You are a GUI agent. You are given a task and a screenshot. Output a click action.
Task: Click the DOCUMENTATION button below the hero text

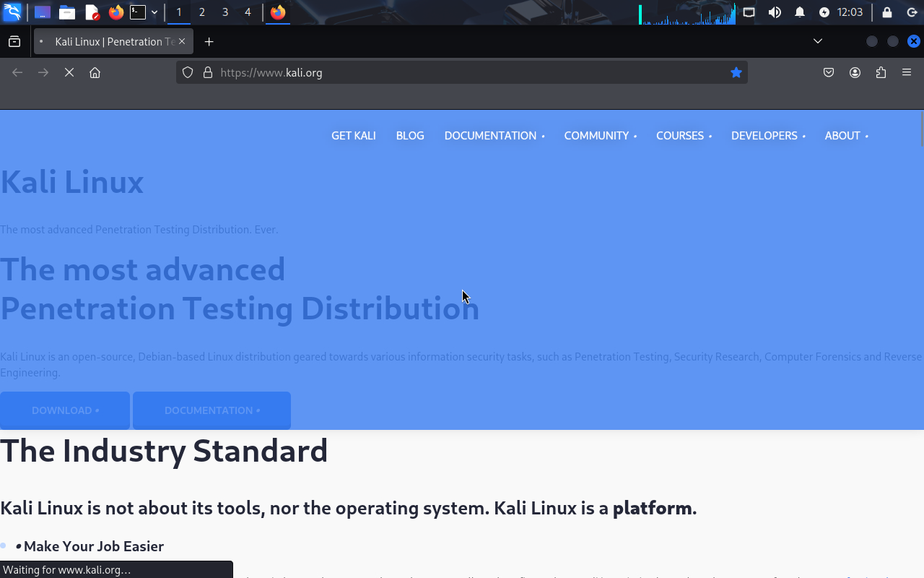point(212,410)
